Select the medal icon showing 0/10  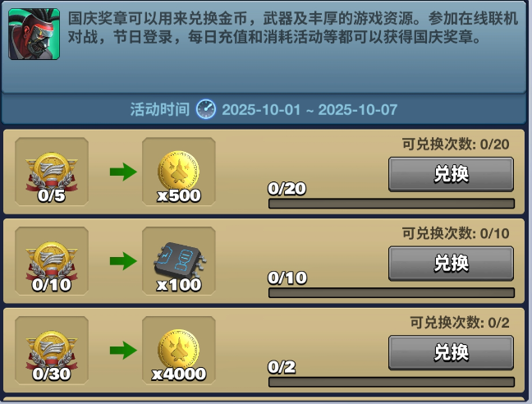pyautogui.click(x=52, y=261)
